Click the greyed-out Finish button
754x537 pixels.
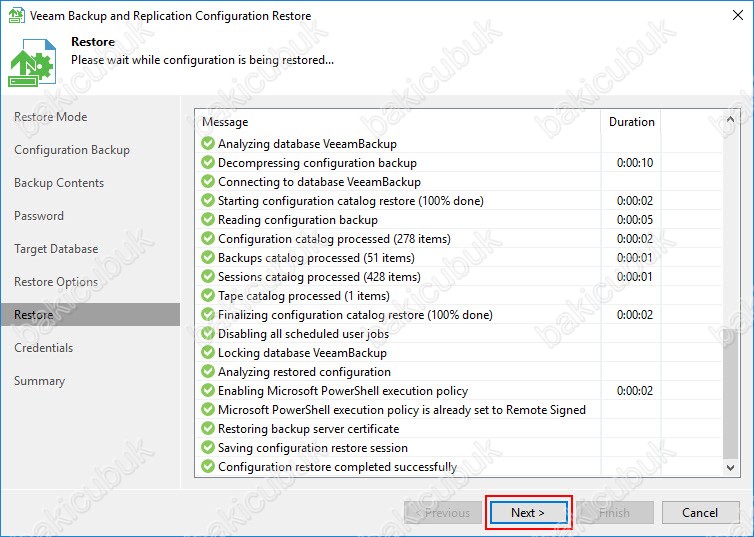pos(615,513)
